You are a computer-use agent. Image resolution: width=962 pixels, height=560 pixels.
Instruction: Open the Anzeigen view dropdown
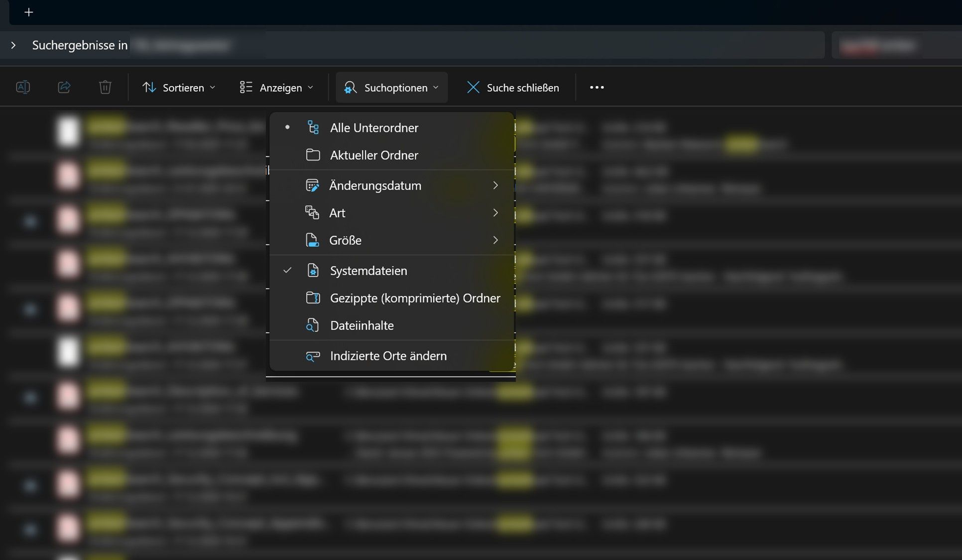click(x=276, y=87)
